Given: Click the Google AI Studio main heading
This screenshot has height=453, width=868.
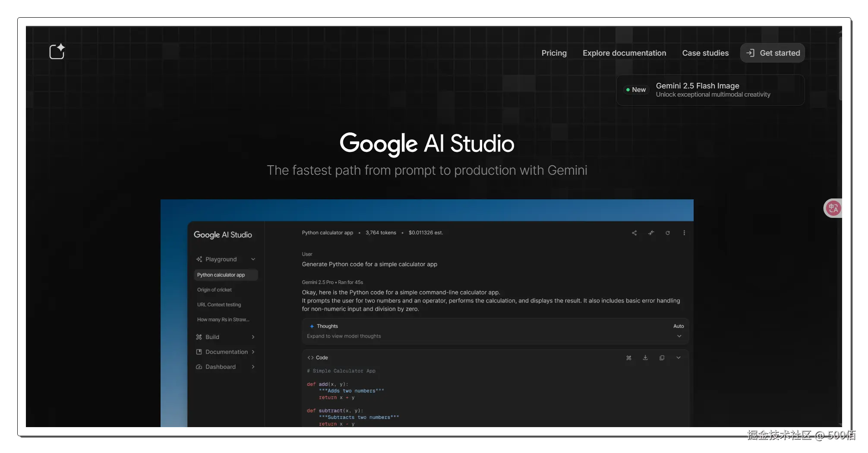Looking at the screenshot, I should [x=427, y=144].
